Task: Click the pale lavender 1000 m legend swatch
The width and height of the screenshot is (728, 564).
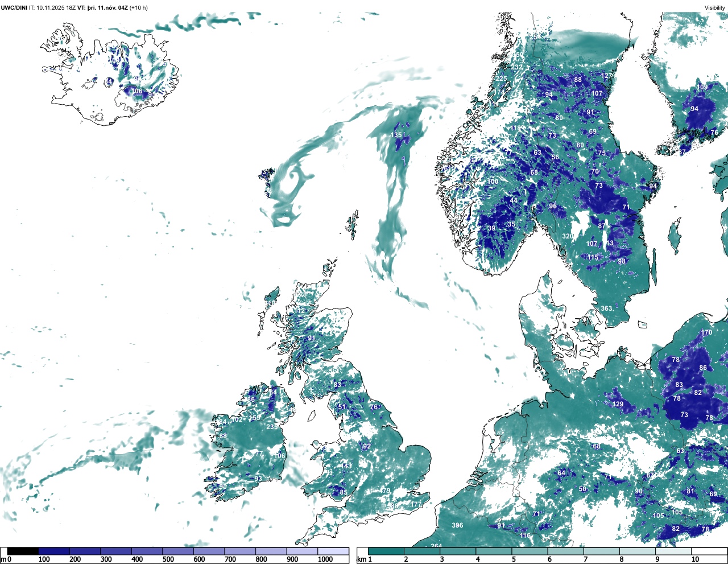Action: 333,551
